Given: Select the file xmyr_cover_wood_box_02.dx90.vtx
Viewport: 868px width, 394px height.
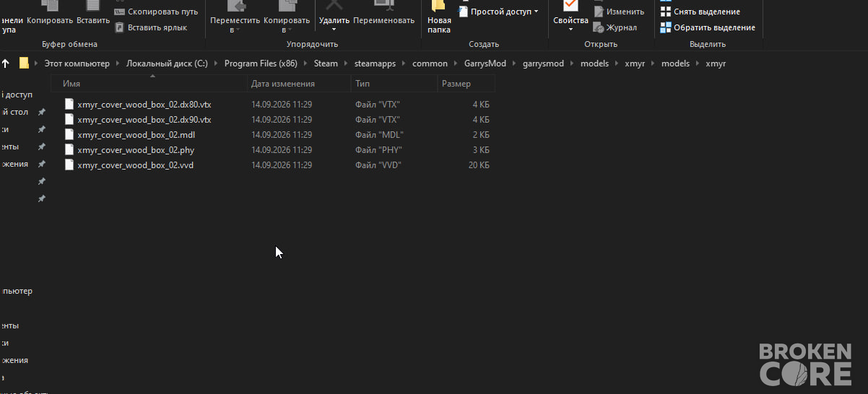Looking at the screenshot, I should tap(144, 119).
